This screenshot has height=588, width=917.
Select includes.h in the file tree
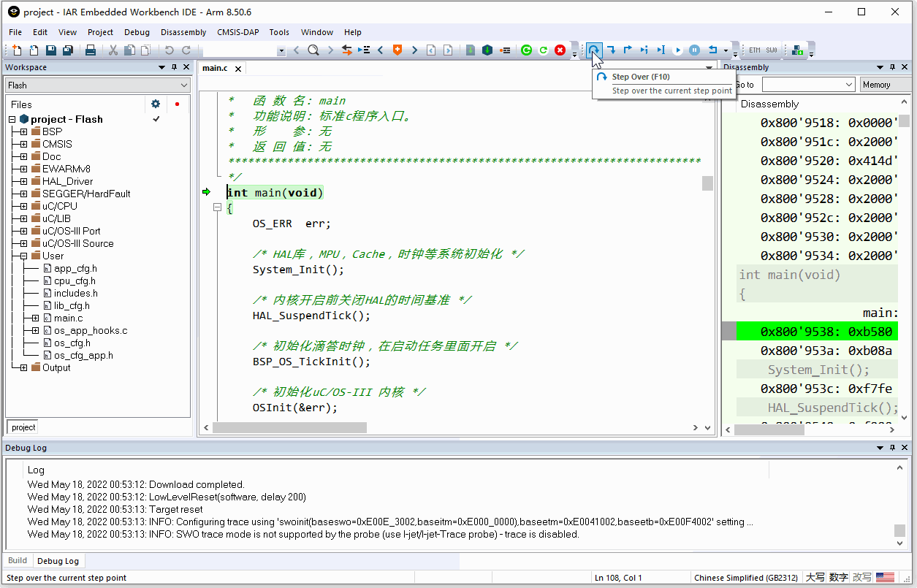76,293
